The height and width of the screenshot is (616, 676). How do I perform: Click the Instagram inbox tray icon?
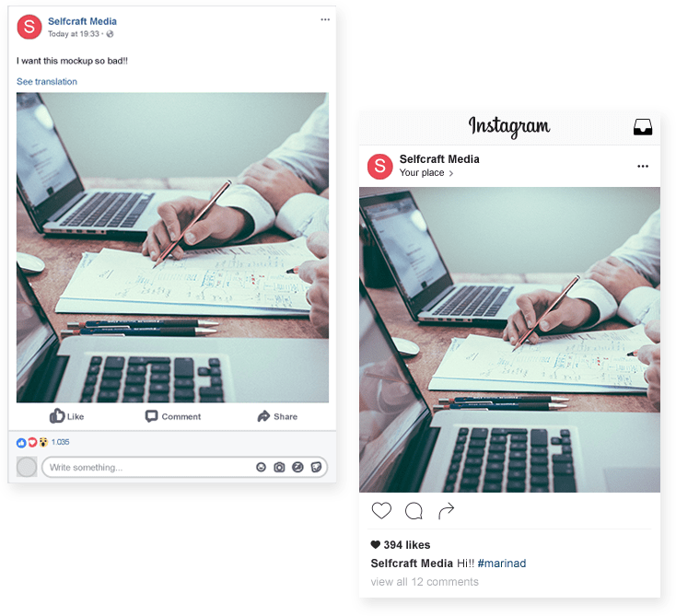642,127
